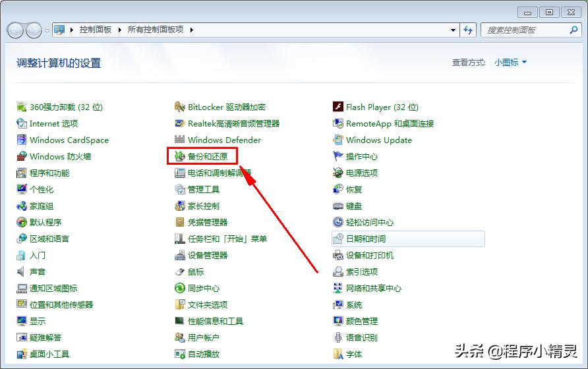Image resolution: width=588 pixels, height=369 pixels.
Task: Click the 设备管理器 icon
Action: click(x=180, y=256)
